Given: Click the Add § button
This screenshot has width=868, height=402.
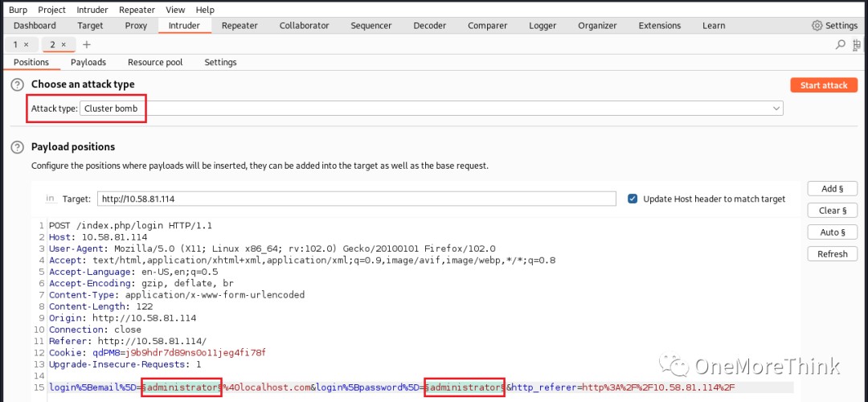Looking at the screenshot, I should (x=833, y=189).
